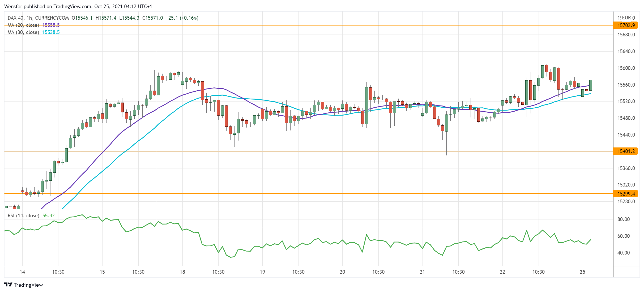
Task: Select the 15702.9 orange price label
Action: 625,25
